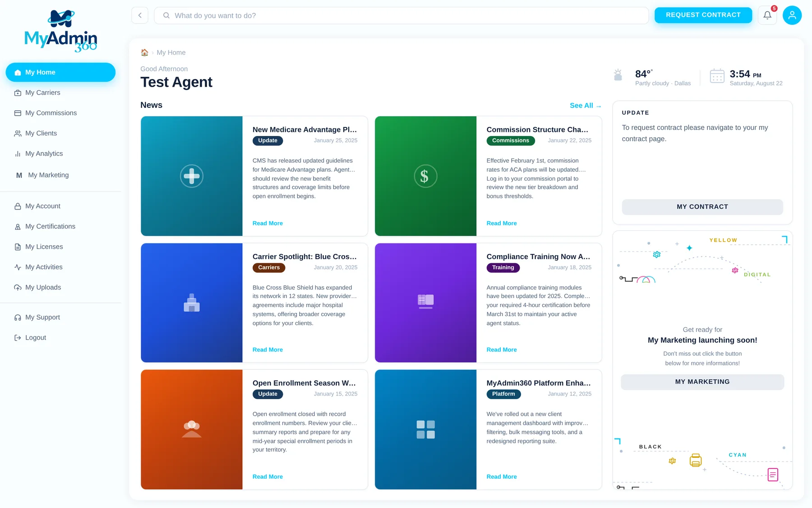Navigate to My Clients
The width and height of the screenshot is (812, 508).
tap(60, 133)
